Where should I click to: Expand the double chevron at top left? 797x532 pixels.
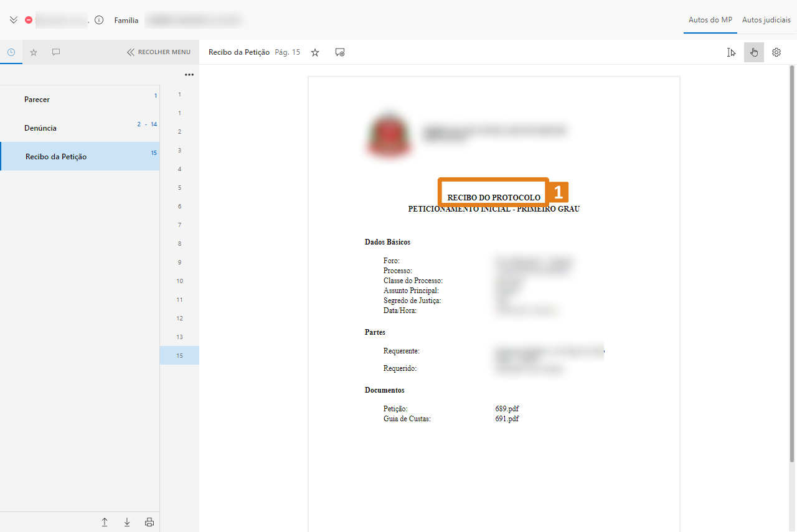pyautogui.click(x=13, y=20)
